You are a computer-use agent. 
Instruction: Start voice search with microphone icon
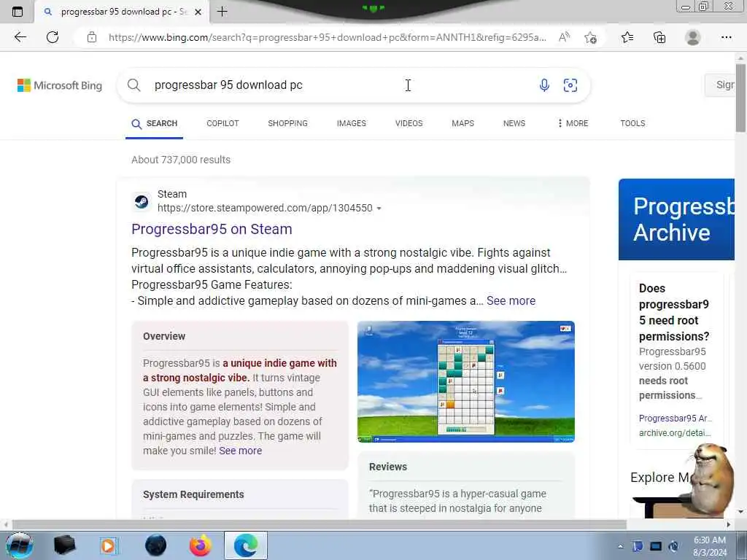pos(544,85)
